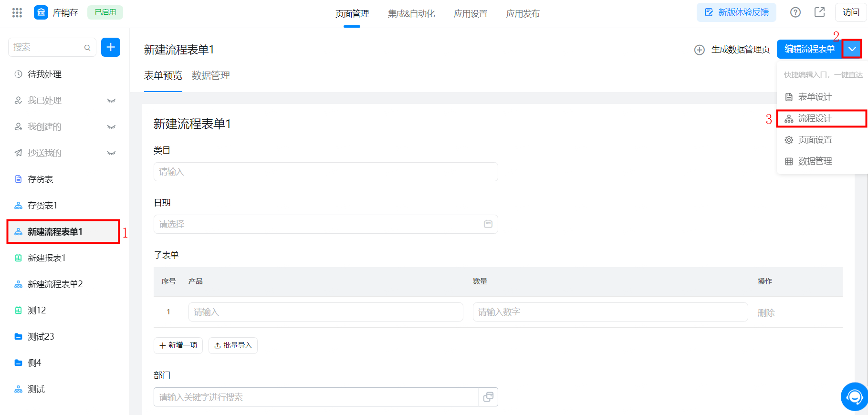Click 生成数据管理页 link
The width and height of the screenshot is (868, 415).
(741, 50)
